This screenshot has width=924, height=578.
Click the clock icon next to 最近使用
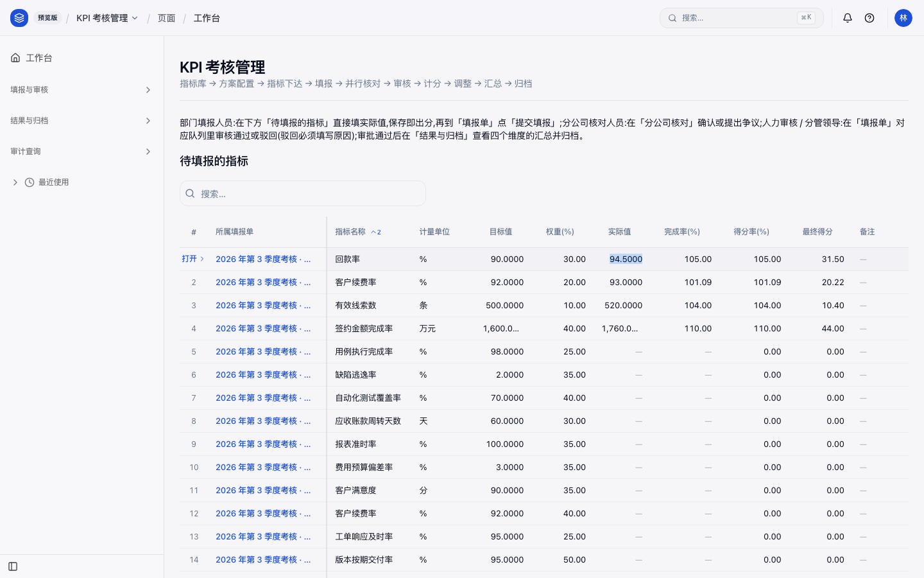(x=30, y=182)
